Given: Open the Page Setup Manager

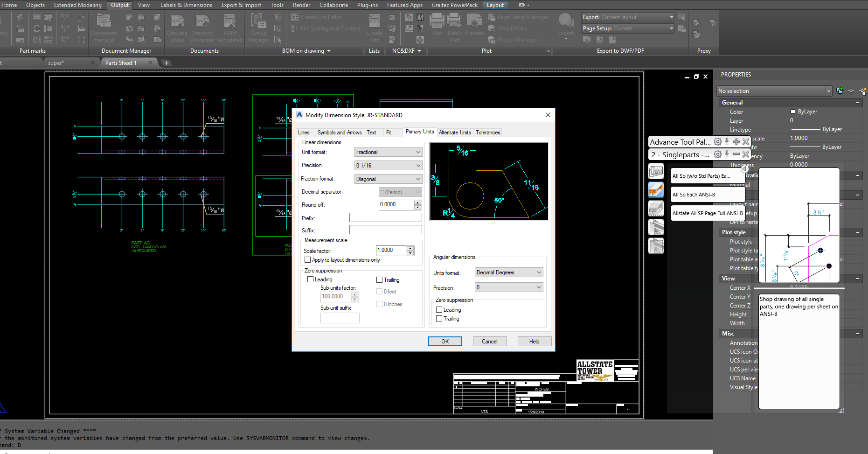Looking at the screenshot, I should tap(518, 17).
